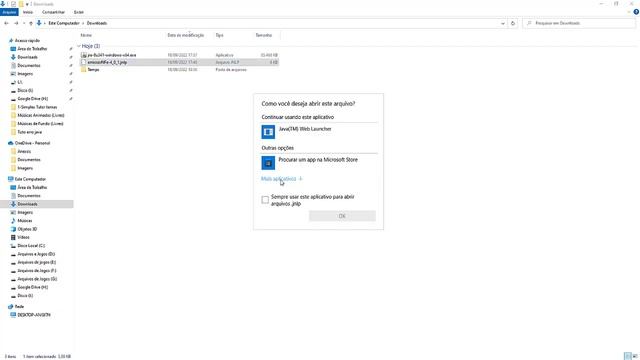Open the Help question mark icon
Image resolution: width=640 pixels, height=360 pixels.
636,12
